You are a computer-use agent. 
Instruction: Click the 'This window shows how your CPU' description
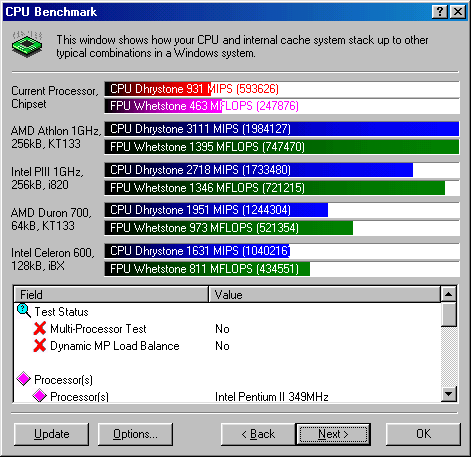242,46
